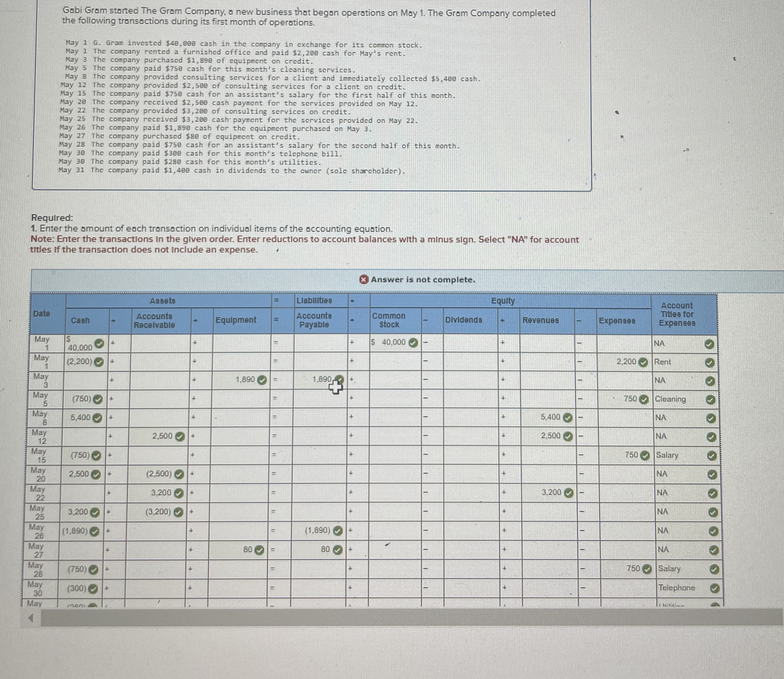Click the green checkmark beside Cash 40,000

click(x=99, y=344)
